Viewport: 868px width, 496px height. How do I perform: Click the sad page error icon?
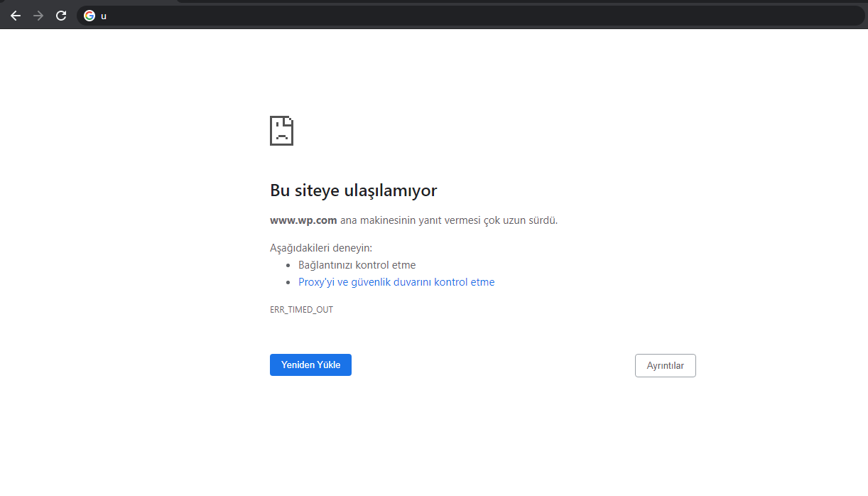[281, 131]
